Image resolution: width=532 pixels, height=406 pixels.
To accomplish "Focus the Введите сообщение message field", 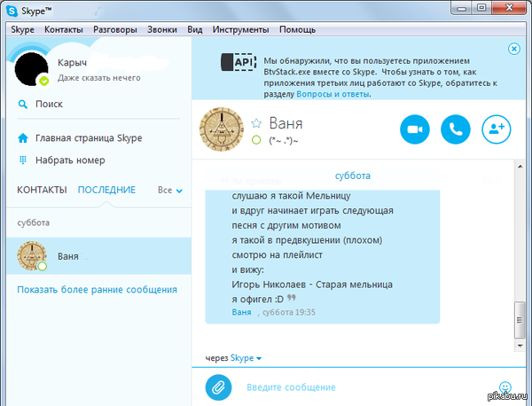I will 355,386.
